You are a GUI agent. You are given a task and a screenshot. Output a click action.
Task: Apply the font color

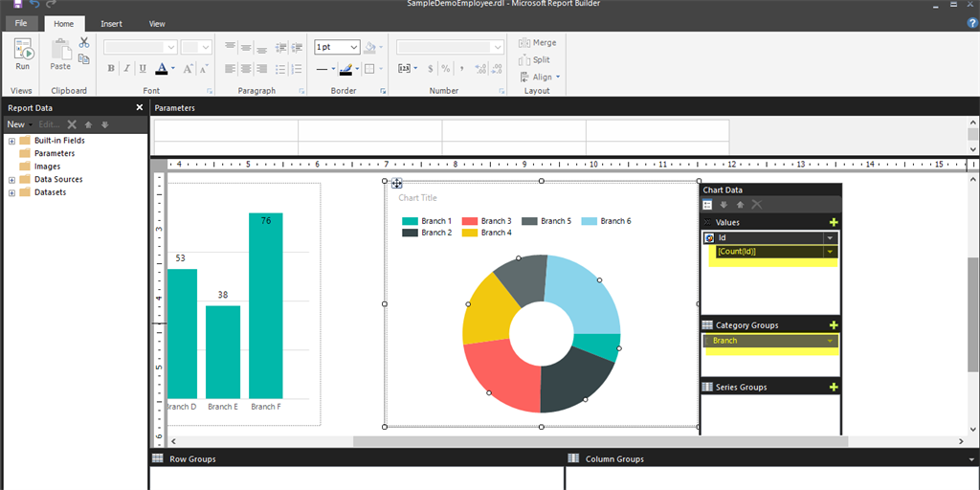coord(161,69)
